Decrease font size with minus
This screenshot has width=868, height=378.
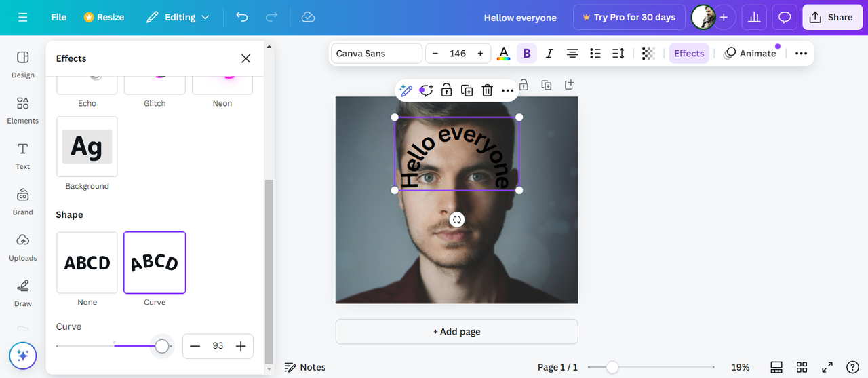click(x=435, y=54)
